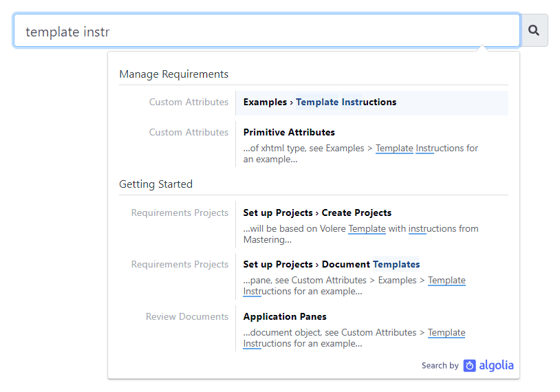Click the "...document object, see Custom Attributes" snippet
560x392 pixels.
(354, 338)
